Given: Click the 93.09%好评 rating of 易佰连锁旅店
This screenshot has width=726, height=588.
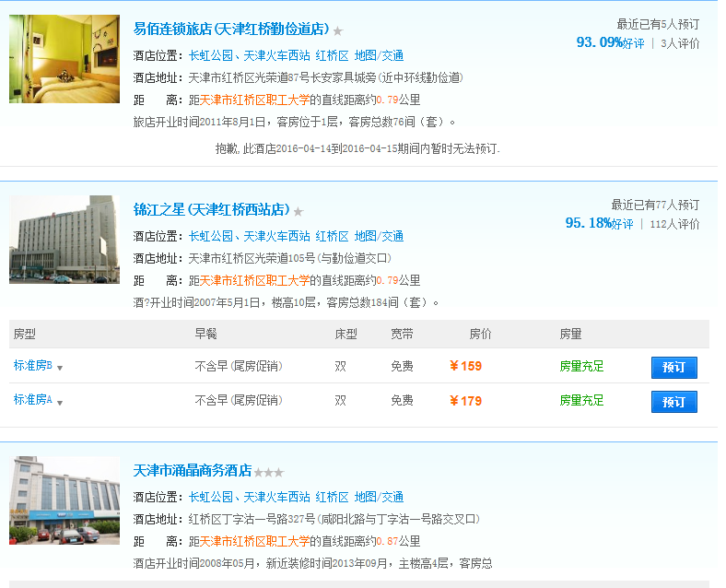Looking at the screenshot, I should point(610,42).
